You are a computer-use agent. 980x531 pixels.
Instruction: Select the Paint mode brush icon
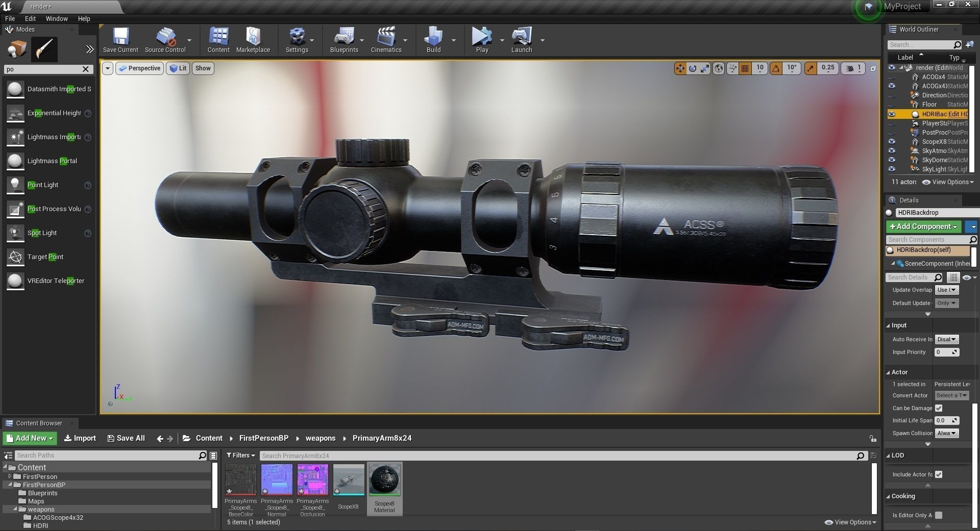coord(44,49)
